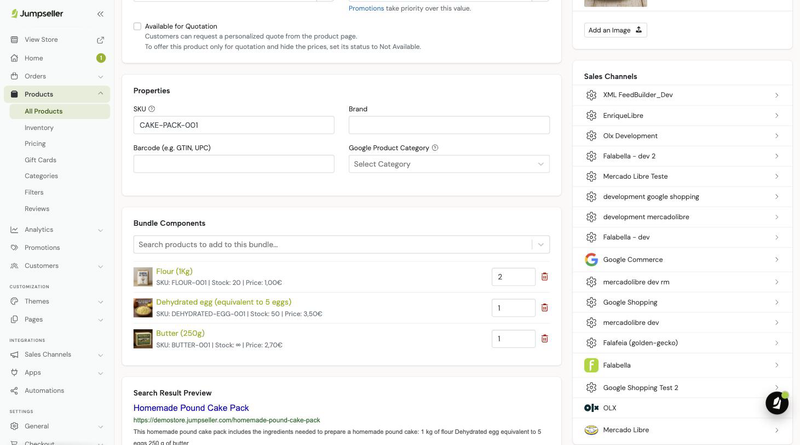Open Categories in the sidebar

[x=41, y=176]
